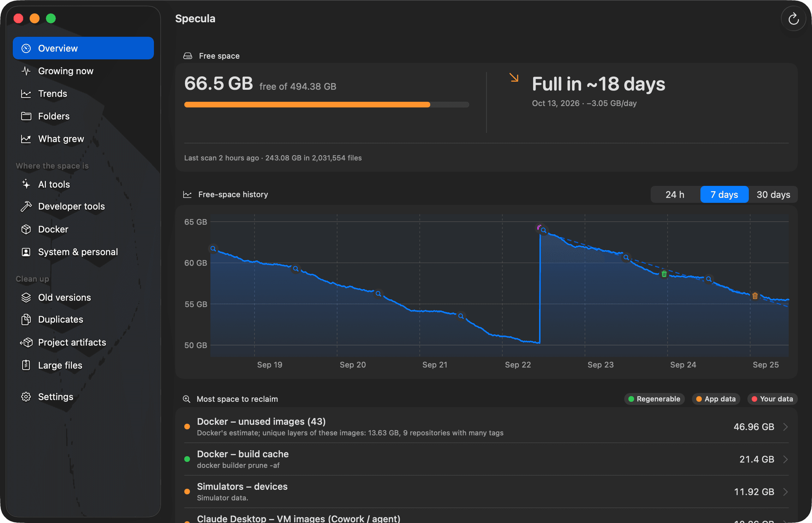Expand Docker unused images row chevron
The width and height of the screenshot is (812, 523).
tap(786, 427)
